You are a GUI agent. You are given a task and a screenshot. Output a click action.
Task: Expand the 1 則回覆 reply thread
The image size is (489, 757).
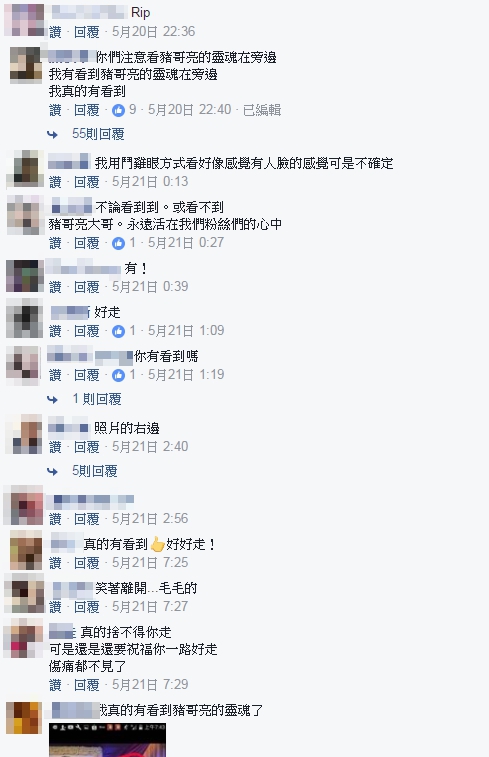(x=97, y=399)
